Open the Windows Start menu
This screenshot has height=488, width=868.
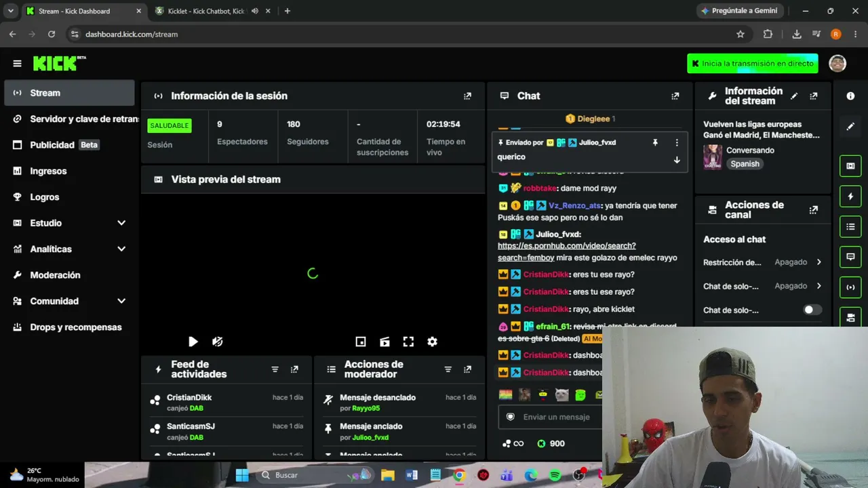(x=242, y=475)
